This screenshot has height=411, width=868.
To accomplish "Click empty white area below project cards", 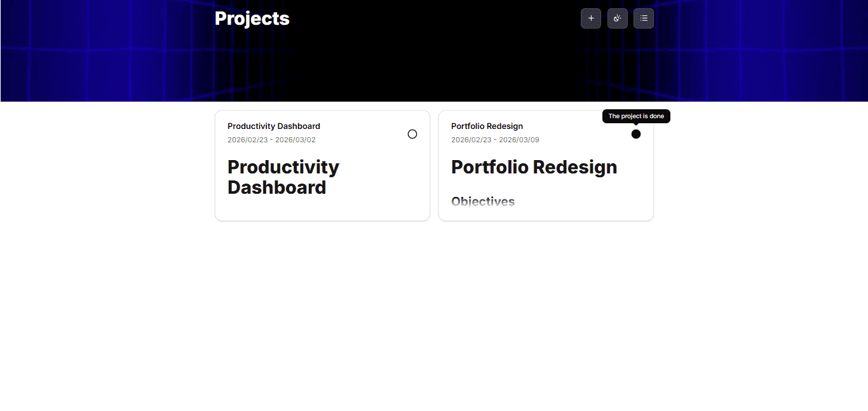I will coord(434,318).
